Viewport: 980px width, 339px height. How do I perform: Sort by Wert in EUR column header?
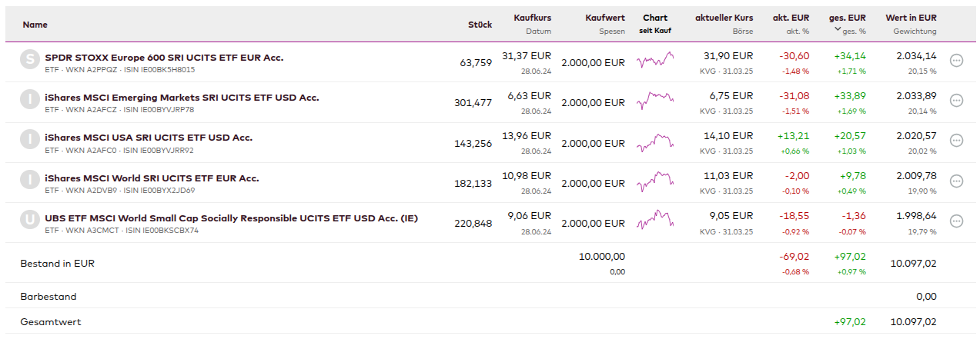[911, 18]
